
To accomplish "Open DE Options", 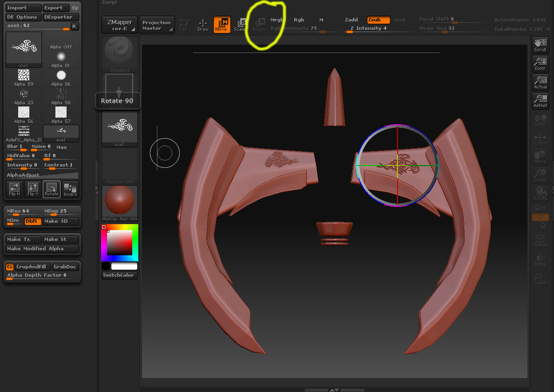I will 24,17.
